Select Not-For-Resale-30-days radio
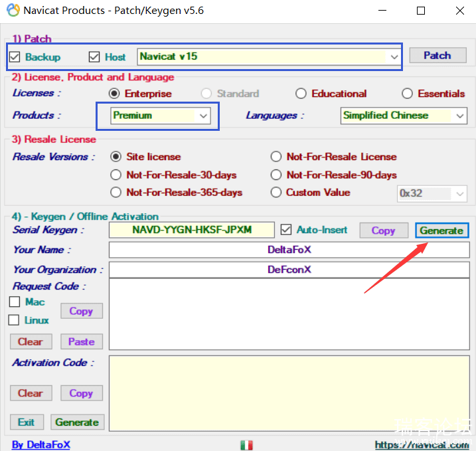The image size is (476, 451). coord(116,175)
